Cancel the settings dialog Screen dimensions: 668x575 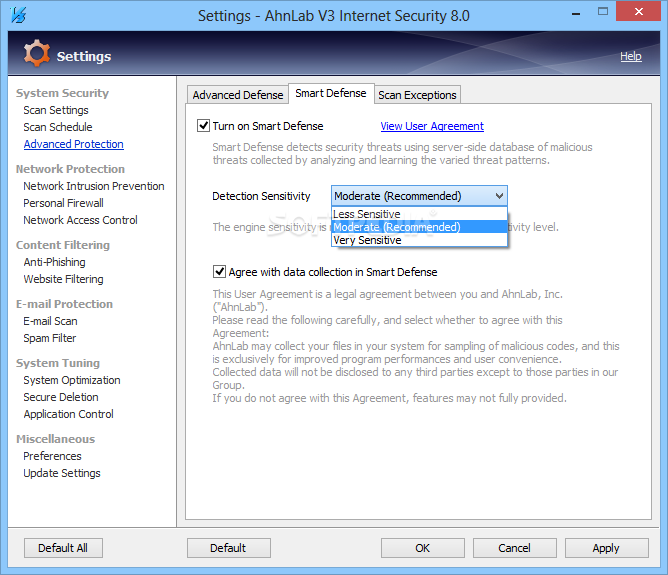click(515, 548)
